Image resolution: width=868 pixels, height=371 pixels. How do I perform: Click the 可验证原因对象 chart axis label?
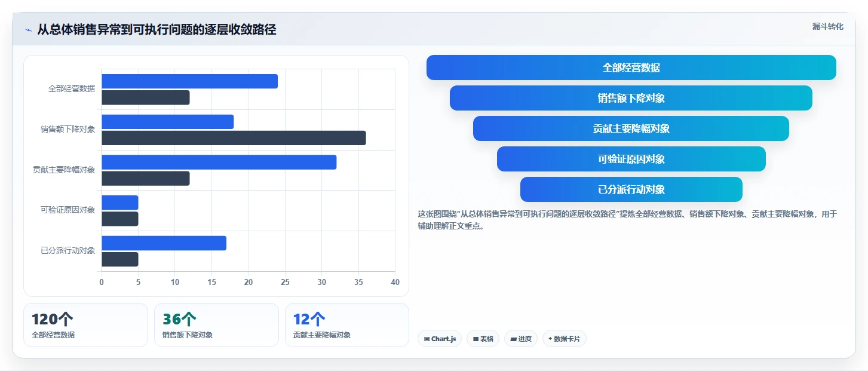click(68, 210)
